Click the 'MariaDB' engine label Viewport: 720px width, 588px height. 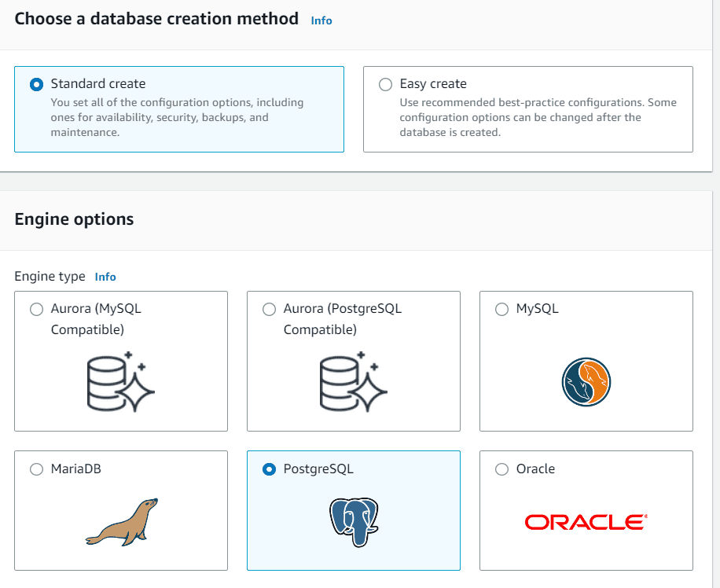[x=75, y=469]
